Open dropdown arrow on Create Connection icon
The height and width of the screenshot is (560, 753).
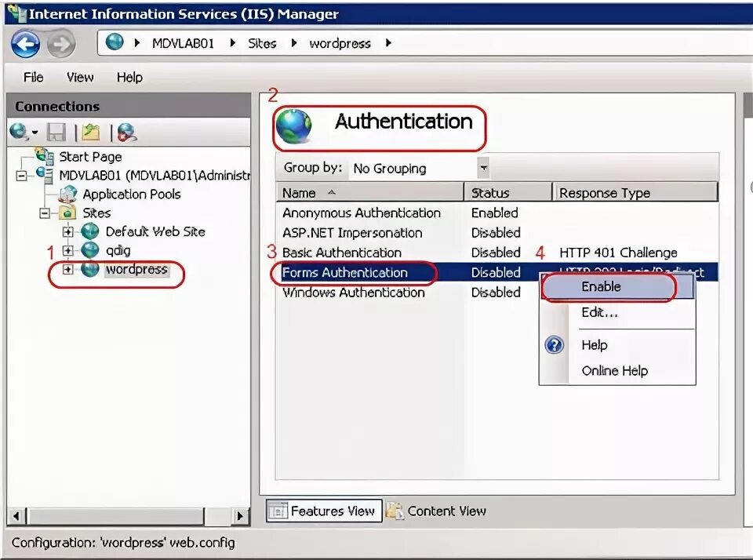coord(35,133)
